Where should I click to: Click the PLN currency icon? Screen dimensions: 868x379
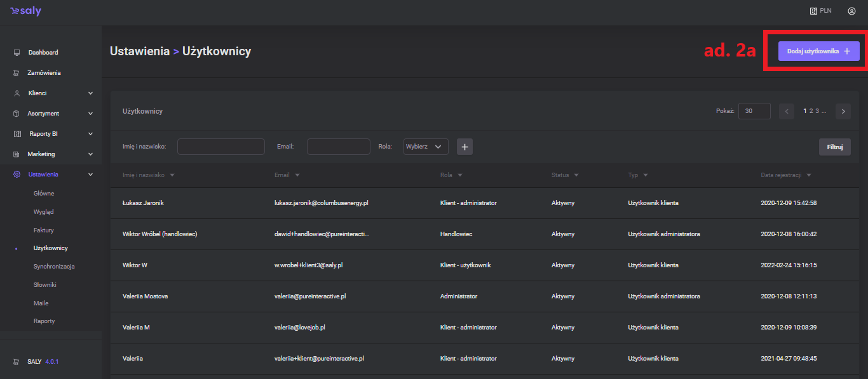(x=813, y=11)
